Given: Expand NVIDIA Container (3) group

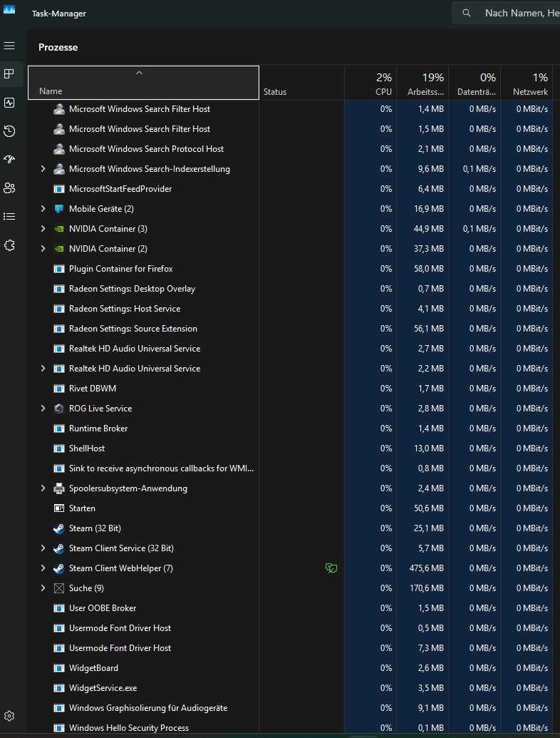Looking at the screenshot, I should tap(43, 228).
